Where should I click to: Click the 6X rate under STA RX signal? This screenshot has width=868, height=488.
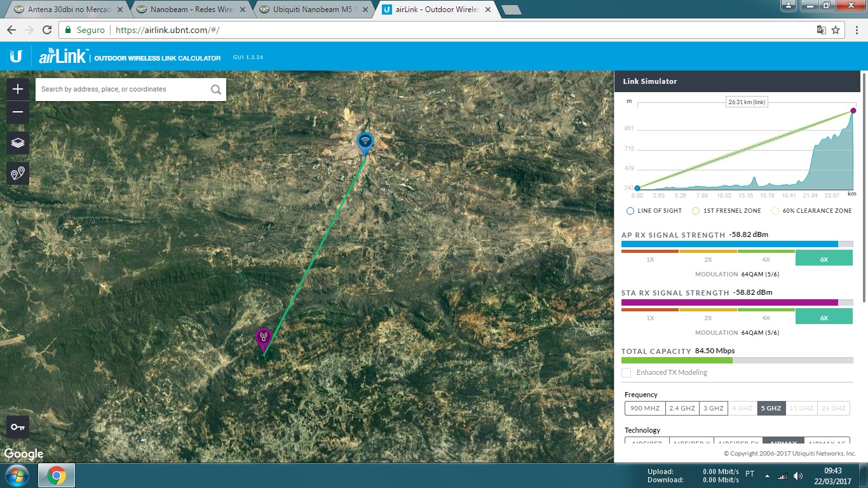tap(824, 316)
